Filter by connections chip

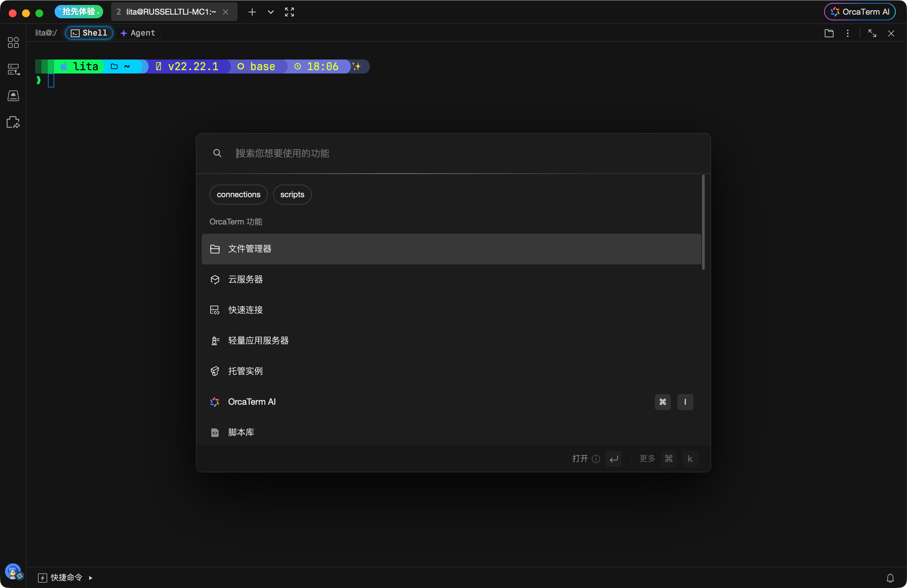pyautogui.click(x=239, y=194)
